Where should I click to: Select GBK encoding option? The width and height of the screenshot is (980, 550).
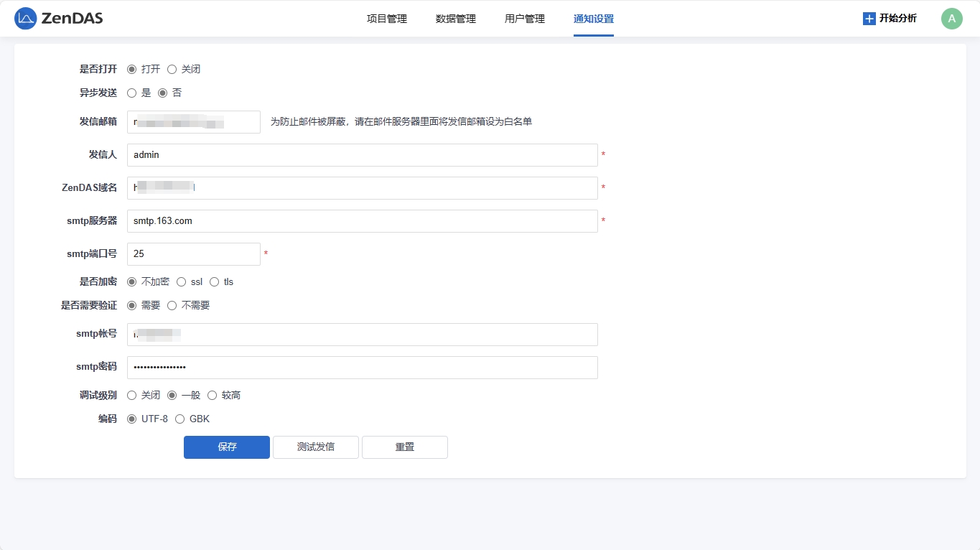coord(180,419)
